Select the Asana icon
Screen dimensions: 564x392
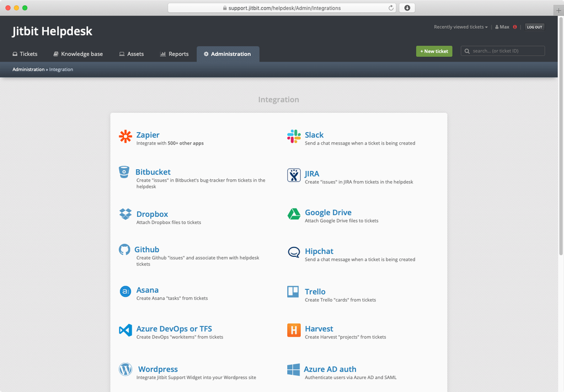pyautogui.click(x=125, y=292)
